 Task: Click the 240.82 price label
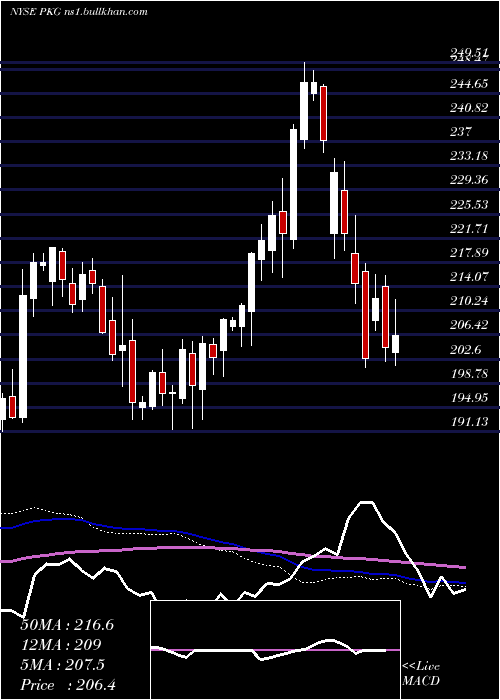(x=469, y=108)
